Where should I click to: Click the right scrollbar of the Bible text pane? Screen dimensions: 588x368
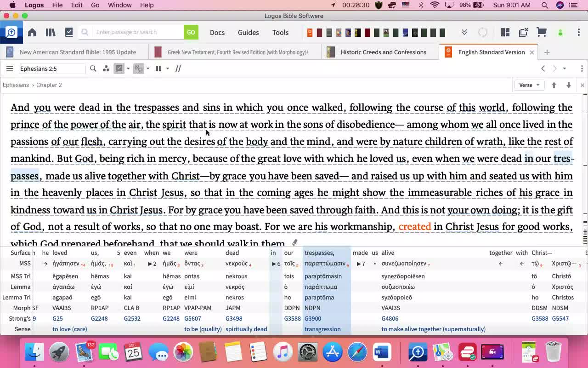click(585, 170)
